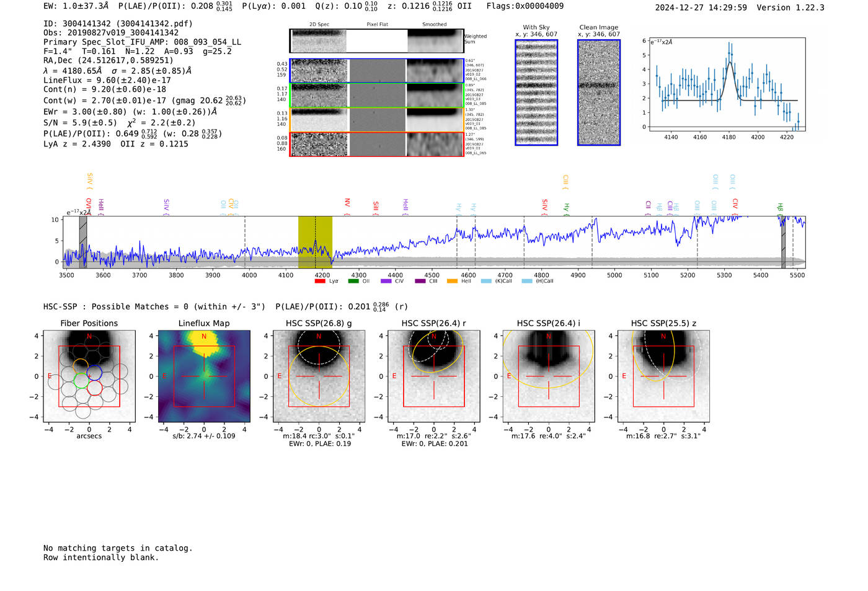Select the blue-bordered fiber spectrum row
The image size is (868, 591).
click(x=376, y=71)
